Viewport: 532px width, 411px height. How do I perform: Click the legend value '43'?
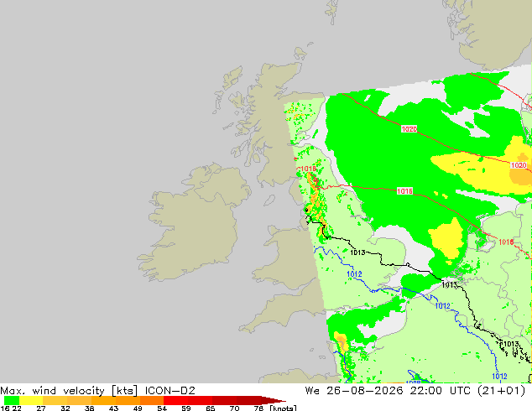(113, 408)
